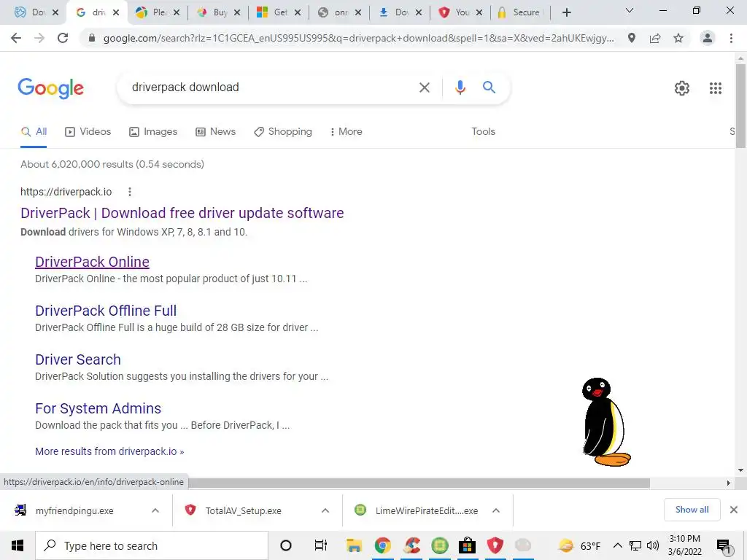Show all downloads
This screenshot has width=747, height=560.
pyautogui.click(x=692, y=510)
